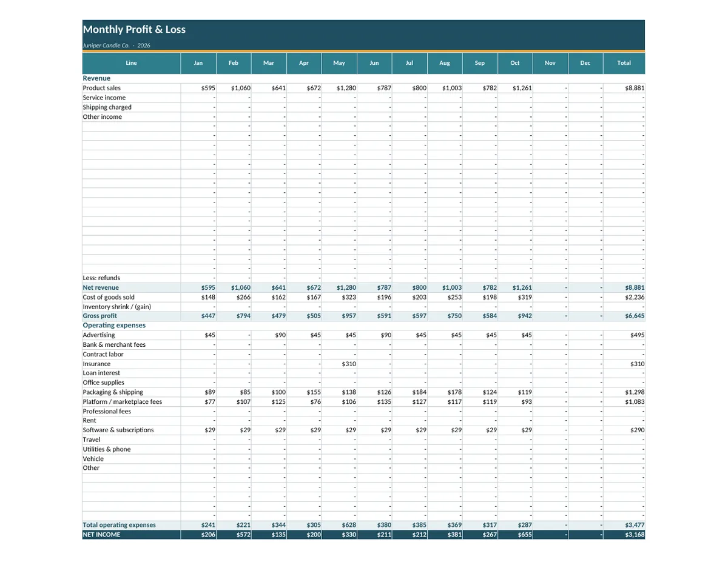Select the Insurance May value $310

(x=349, y=364)
